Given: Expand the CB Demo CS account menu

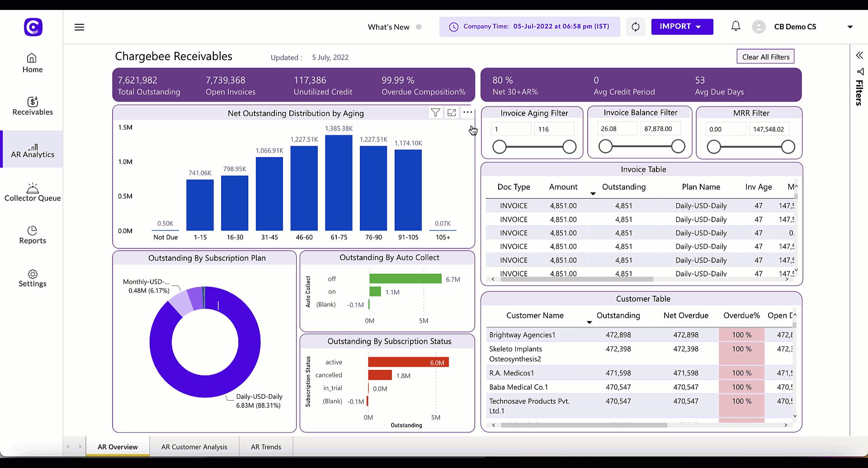Looking at the screenshot, I should pyautogui.click(x=850, y=27).
